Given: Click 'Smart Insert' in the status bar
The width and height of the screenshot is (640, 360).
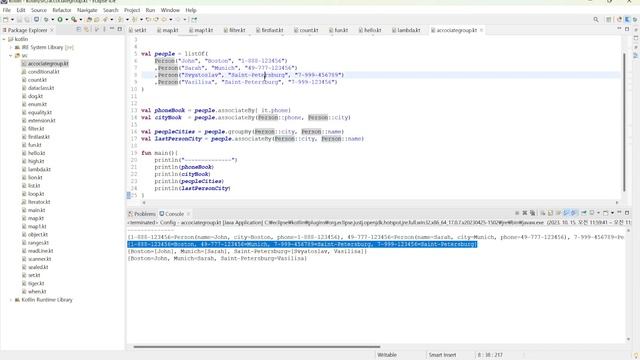Looking at the screenshot, I should coord(442,355).
